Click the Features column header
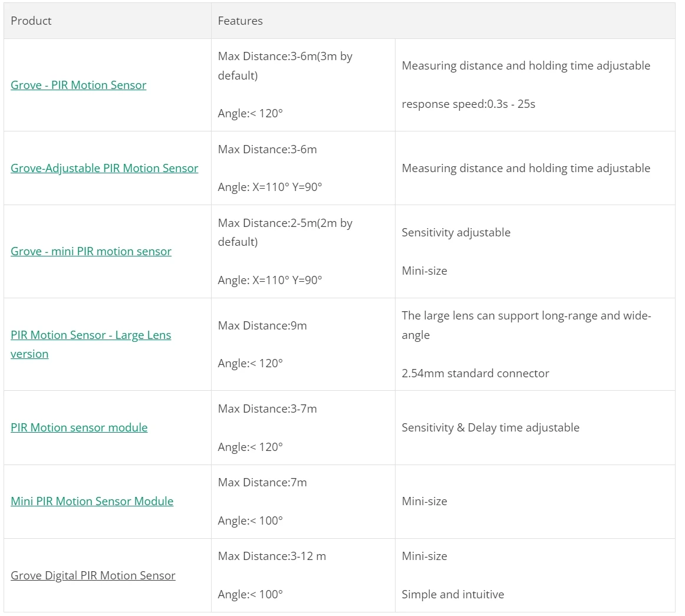685x616 pixels. coord(241,21)
